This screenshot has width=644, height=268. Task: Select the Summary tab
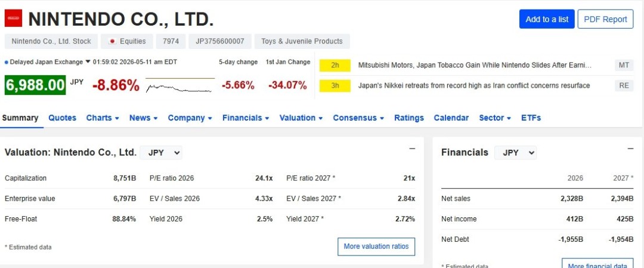point(20,118)
